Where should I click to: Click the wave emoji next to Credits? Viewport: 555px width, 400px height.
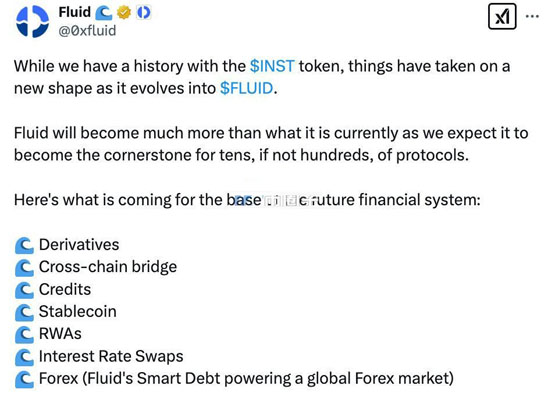pos(24,290)
